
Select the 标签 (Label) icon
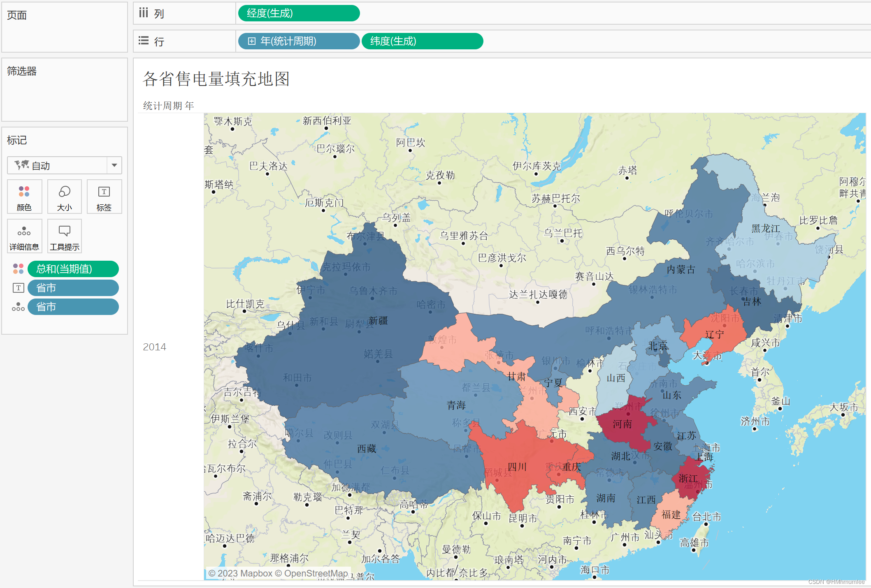tap(104, 197)
